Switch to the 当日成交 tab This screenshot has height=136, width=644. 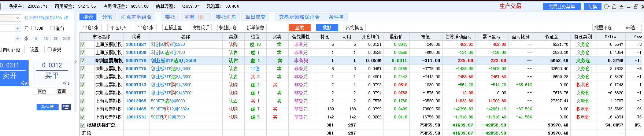[255, 17]
